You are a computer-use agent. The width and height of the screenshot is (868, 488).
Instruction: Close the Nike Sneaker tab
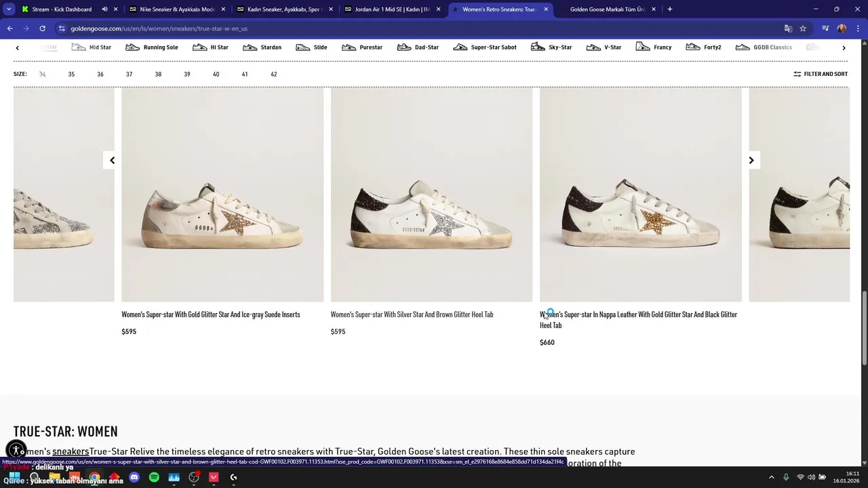point(223,9)
